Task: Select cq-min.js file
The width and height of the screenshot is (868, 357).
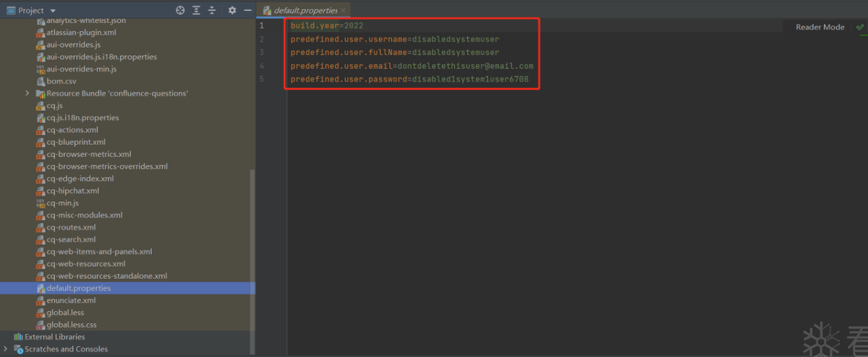Action: click(62, 203)
